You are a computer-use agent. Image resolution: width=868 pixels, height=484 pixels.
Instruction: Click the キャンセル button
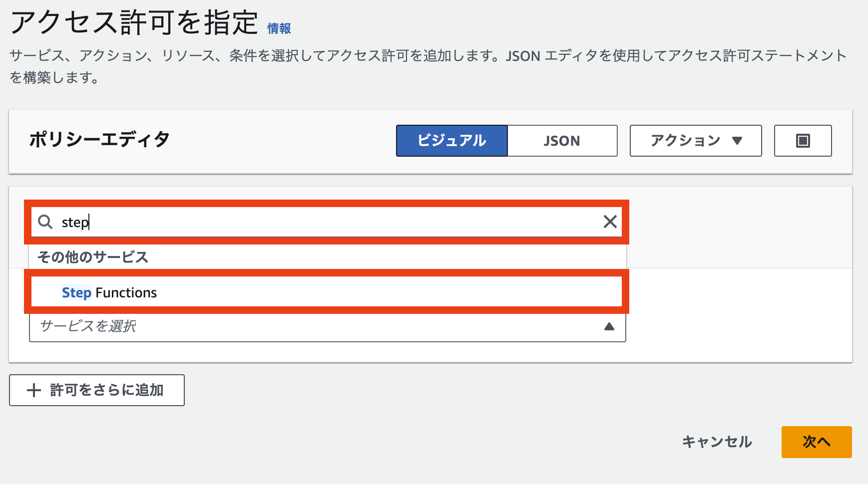(x=717, y=442)
